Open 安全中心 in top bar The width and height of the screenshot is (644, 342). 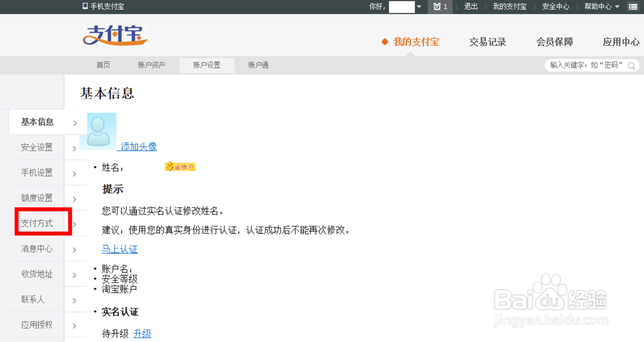tap(556, 6)
